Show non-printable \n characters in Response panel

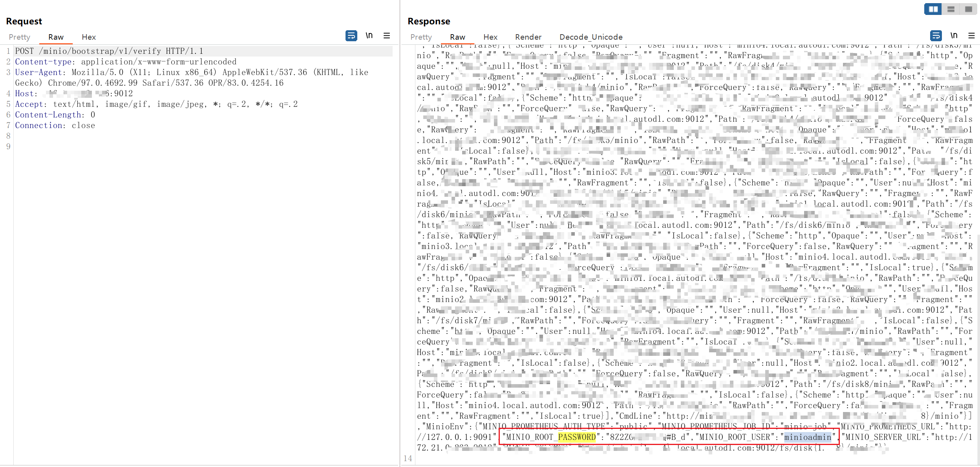coord(954,36)
